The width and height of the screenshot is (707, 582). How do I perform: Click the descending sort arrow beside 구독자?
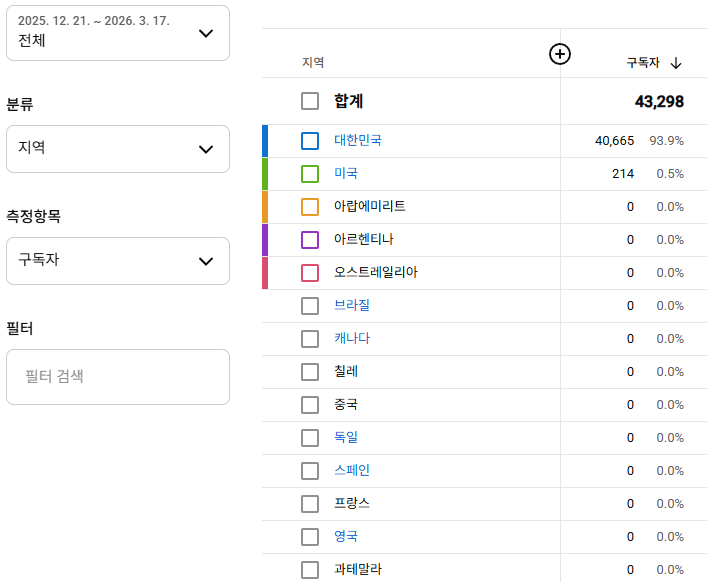tap(676, 63)
